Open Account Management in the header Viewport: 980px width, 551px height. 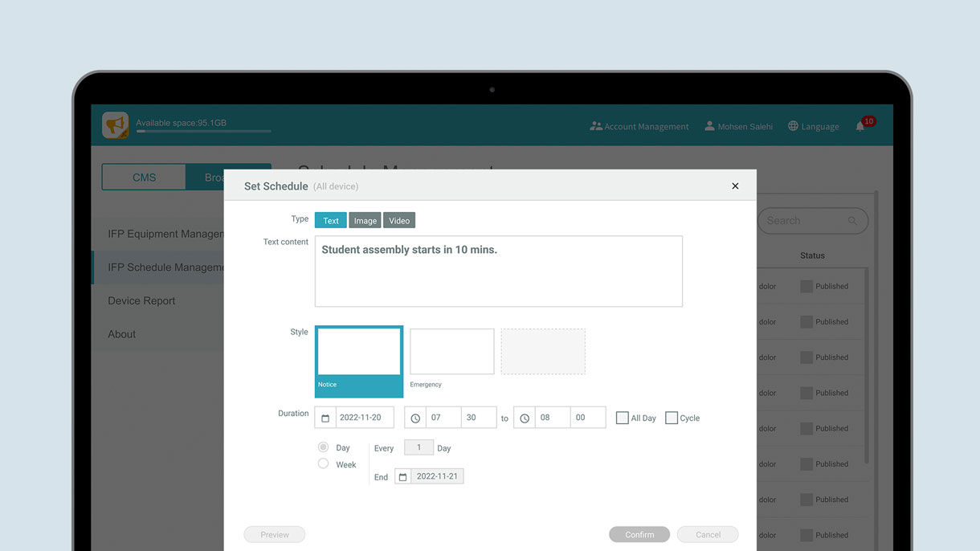[639, 126]
